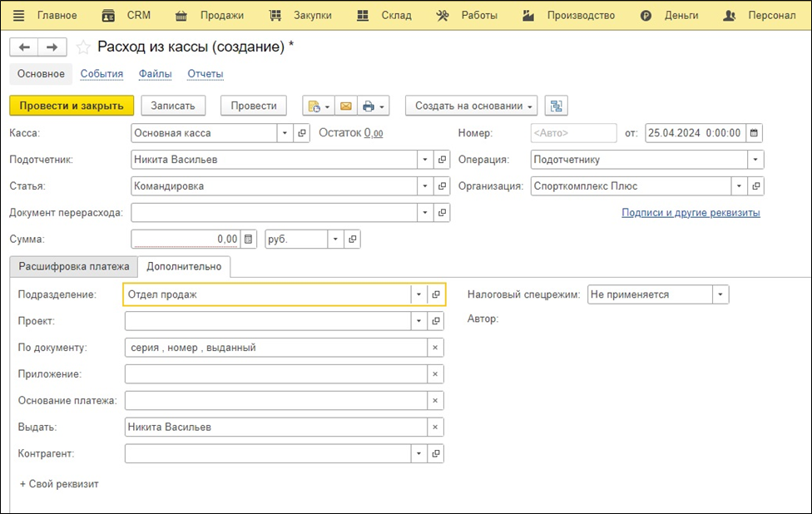Viewport: 812px width, 514px height.
Task: Open the Деньги menu section
Action: pos(681,16)
